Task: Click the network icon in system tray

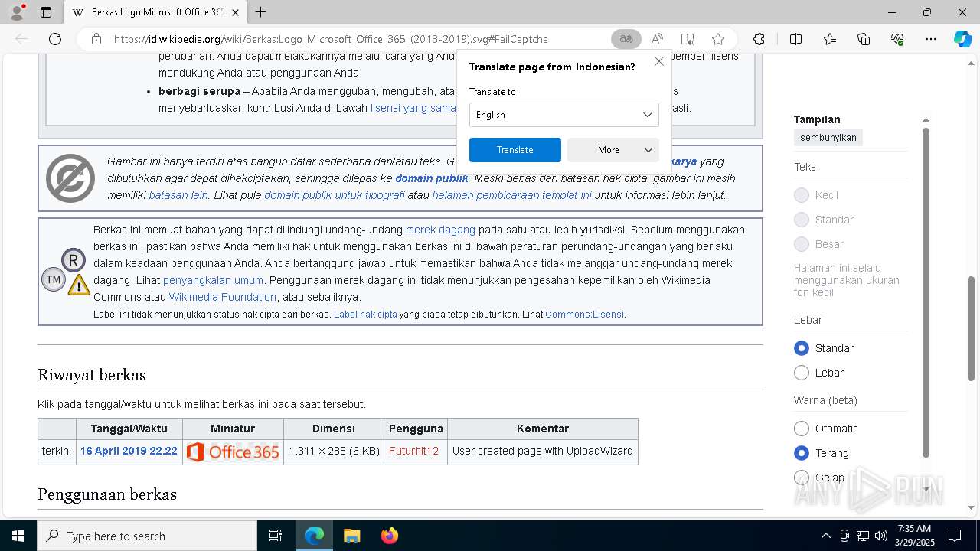Action: point(863,536)
